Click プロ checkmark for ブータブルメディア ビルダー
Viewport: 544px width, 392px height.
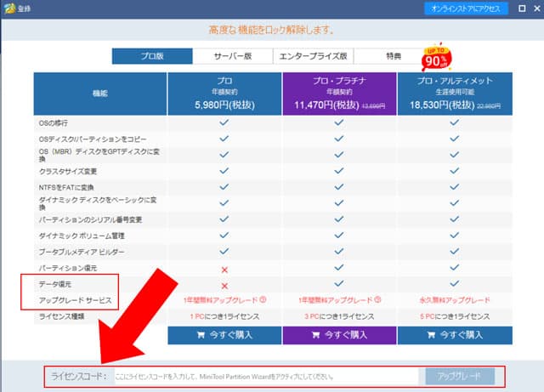click(224, 251)
